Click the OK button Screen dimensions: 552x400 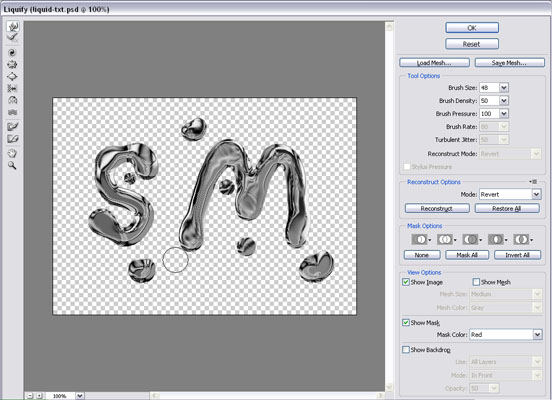(x=472, y=28)
